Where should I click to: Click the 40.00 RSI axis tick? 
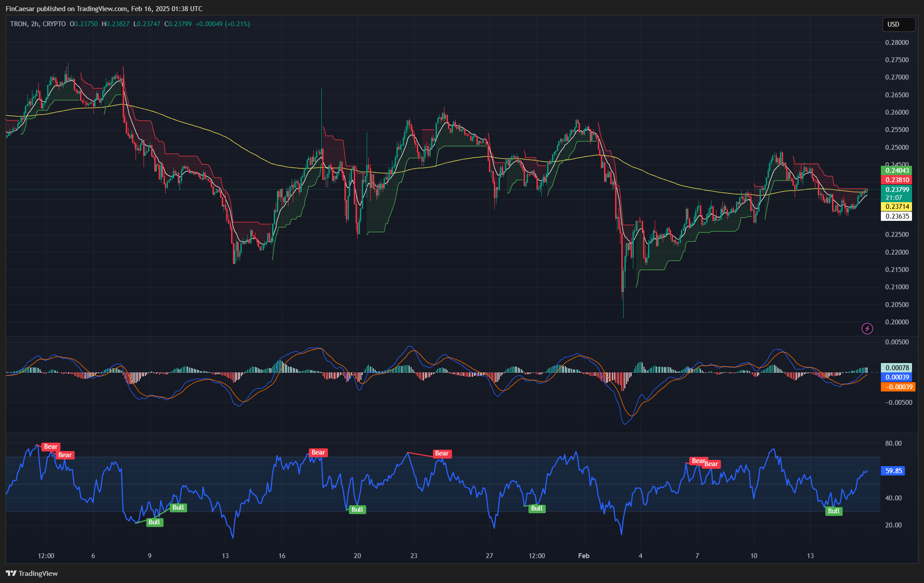(x=893, y=498)
